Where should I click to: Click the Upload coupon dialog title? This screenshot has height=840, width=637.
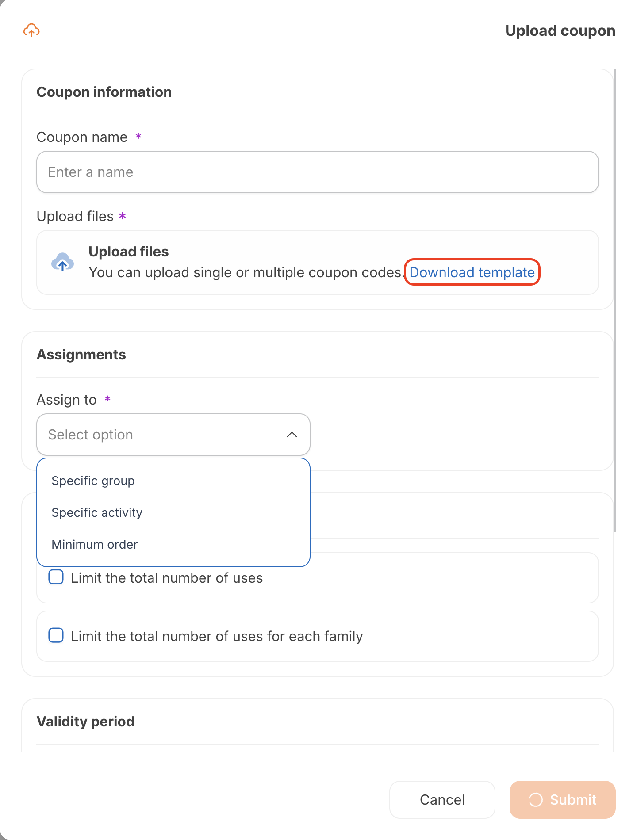click(560, 31)
